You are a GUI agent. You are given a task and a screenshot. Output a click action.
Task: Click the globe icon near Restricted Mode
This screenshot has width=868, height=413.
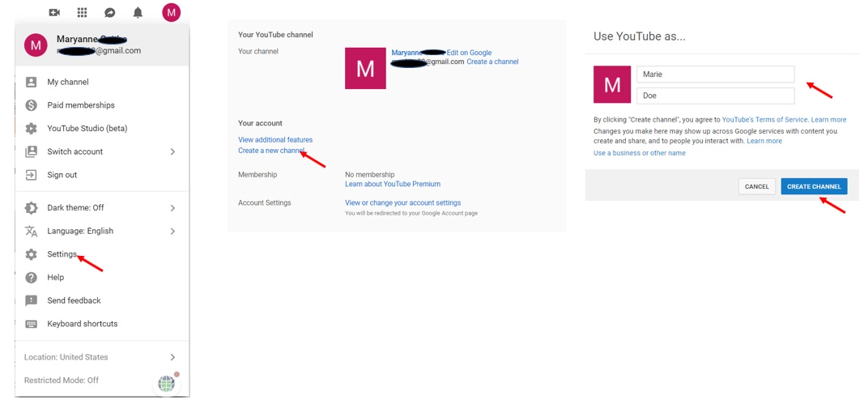pyautogui.click(x=166, y=383)
